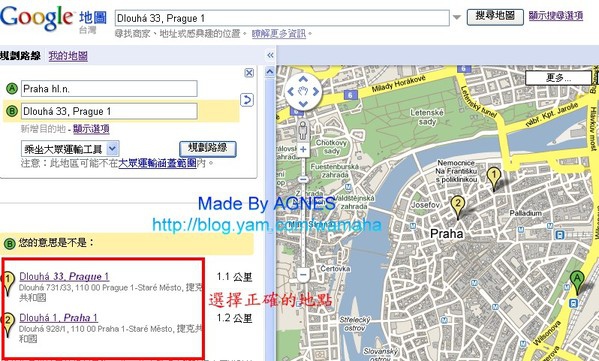Viewport: 599px width, 361px height.
Task: Pan map up with navigation arrow
Action: tap(303, 79)
